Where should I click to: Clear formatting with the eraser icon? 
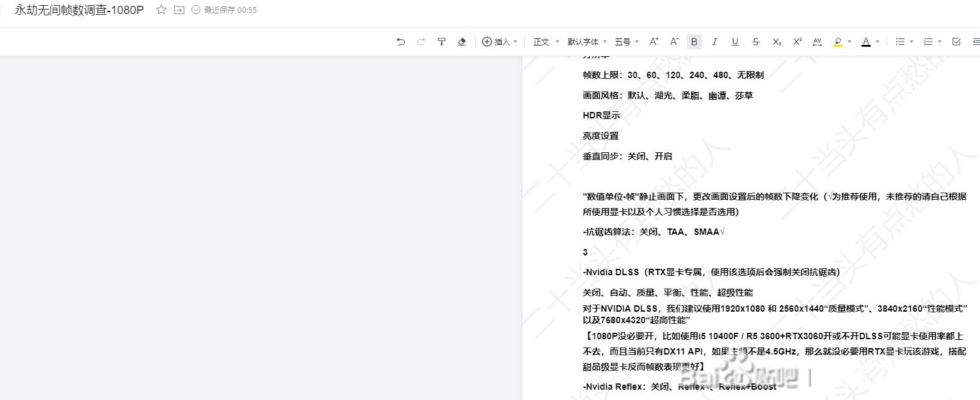[462, 42]
